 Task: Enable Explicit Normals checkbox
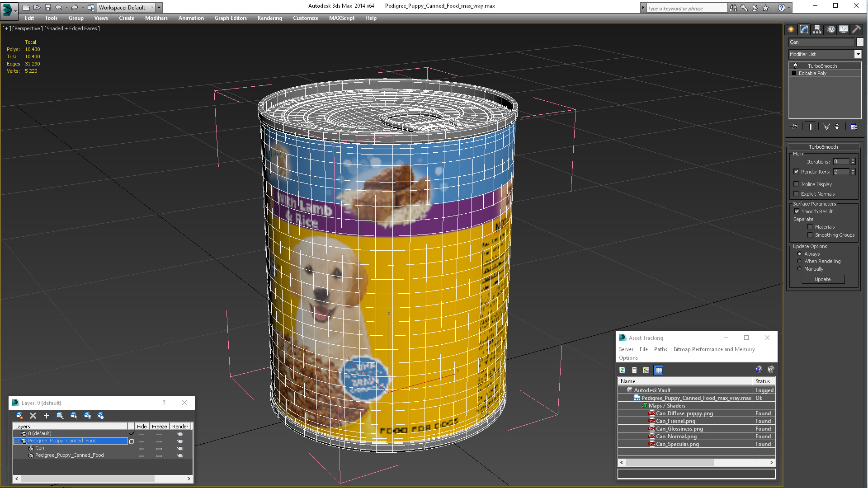797,194
